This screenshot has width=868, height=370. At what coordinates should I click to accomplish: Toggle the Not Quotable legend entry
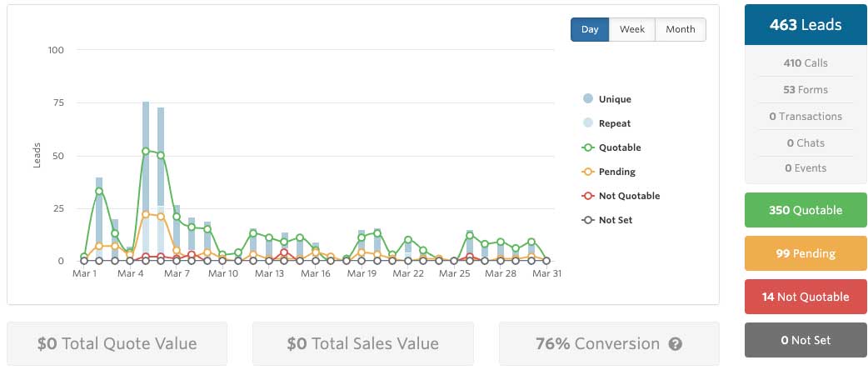[621, 196]
